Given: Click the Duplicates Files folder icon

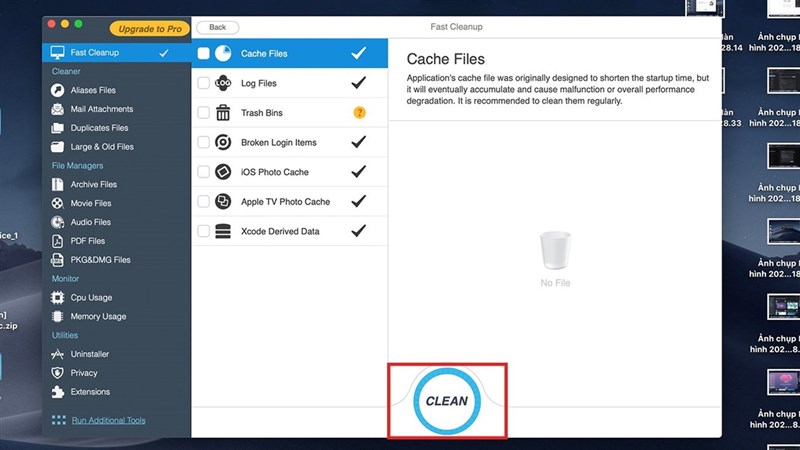Looking at the screenshot, I should point(57,128).
